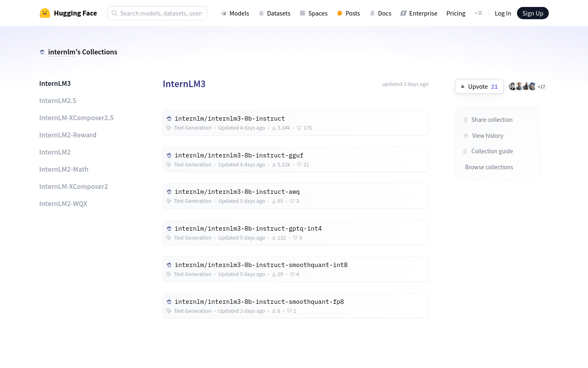Screen dimensions: 588x368
Task: Expand the navbar overflow menu
Action: [478, 13]
